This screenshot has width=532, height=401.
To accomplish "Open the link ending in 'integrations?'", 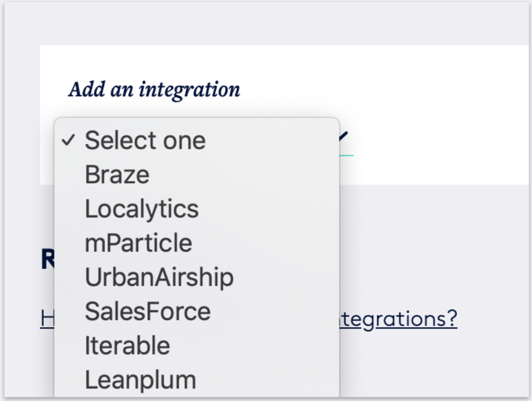I will [398, 319].
